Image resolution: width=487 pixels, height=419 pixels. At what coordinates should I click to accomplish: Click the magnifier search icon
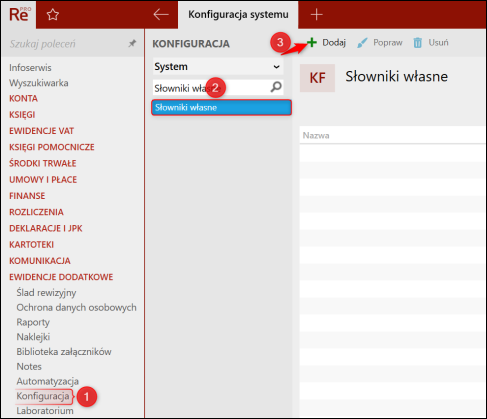[276, 87]
